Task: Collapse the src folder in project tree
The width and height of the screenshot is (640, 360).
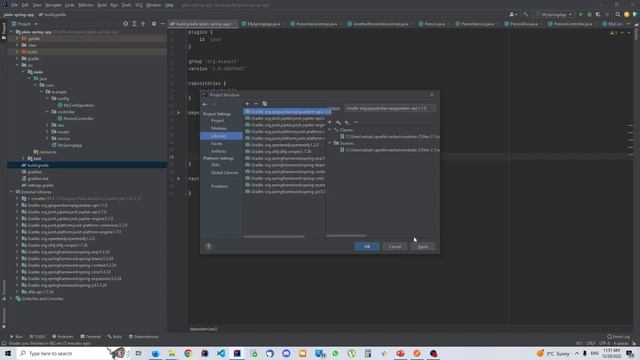Action: tap(18, 65)
